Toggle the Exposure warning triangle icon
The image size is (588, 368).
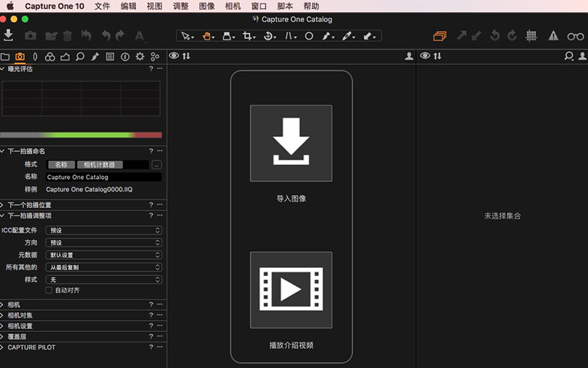553,35
